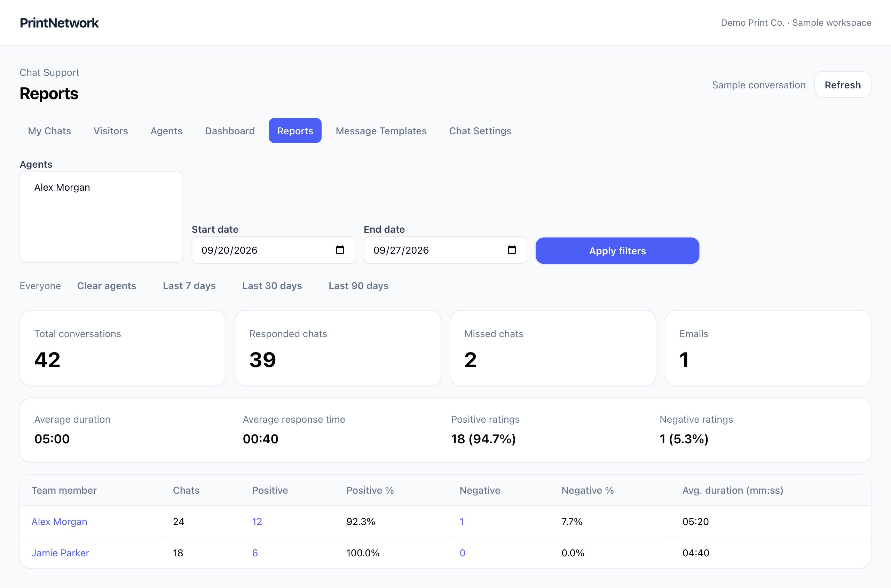The width and height of the screenshot is (891, 588).
Task: Click the Average response time value 00:40
Action: (261, 439)
